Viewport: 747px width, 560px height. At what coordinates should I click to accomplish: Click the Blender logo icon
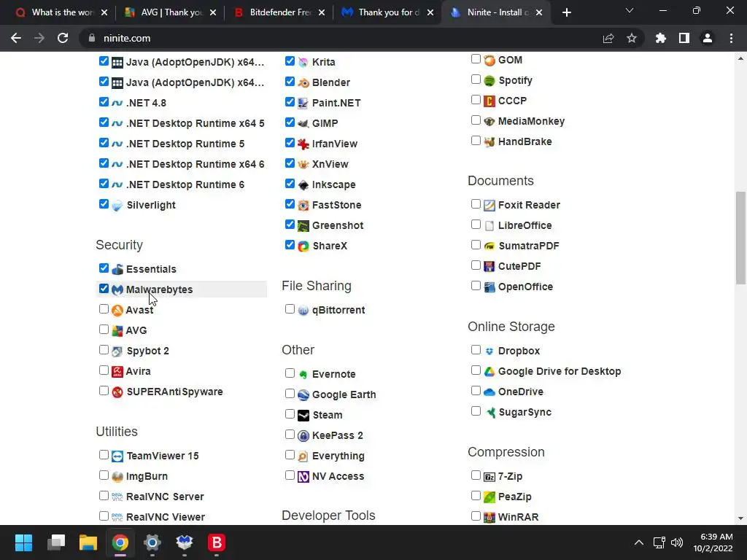(x=303, y=83)
